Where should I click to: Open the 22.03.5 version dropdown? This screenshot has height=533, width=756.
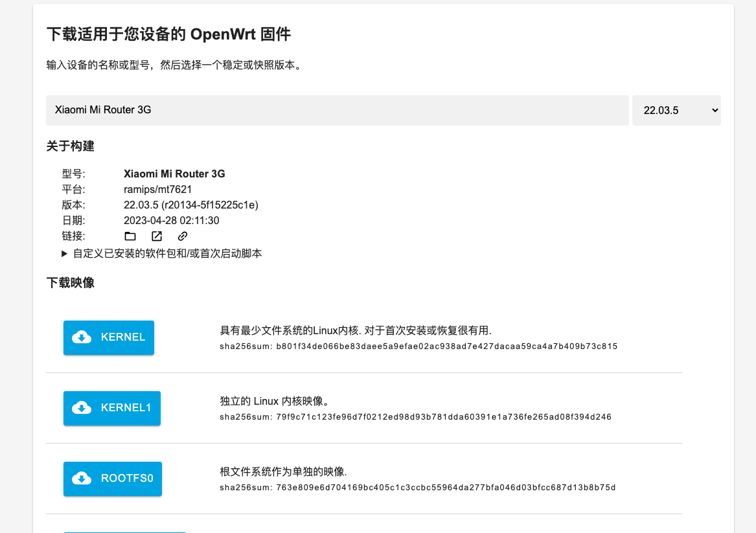(x=676, y=110)
